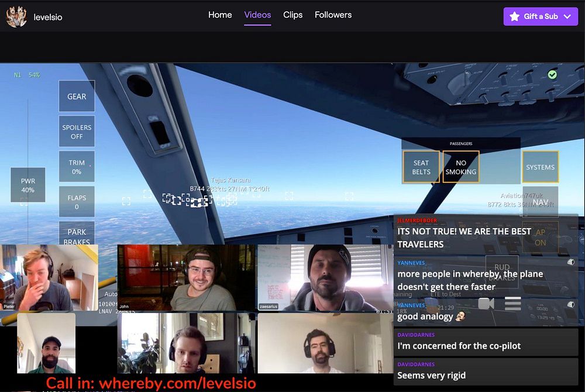Click the 'I'm concerned for the co-pilot' message
This screenshot has height=392, width=585.
pyautogui.click(x=459, y=346)
